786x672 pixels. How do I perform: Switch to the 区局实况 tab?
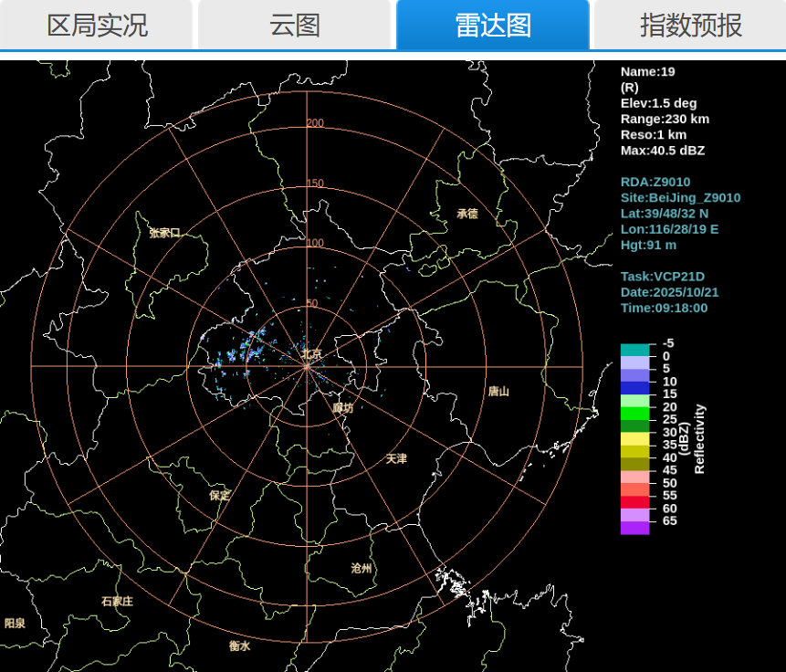click(x=97, y=25)
